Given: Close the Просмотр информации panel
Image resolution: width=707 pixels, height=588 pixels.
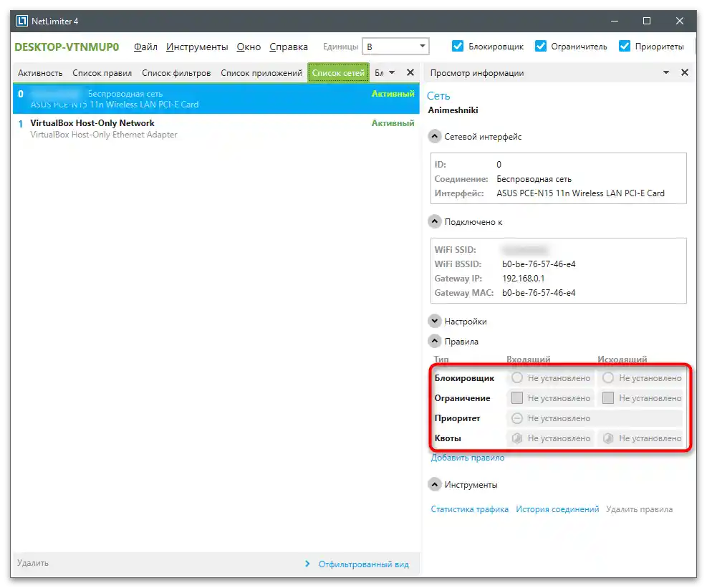Looking at the screenshot, I should pos(685,72).
